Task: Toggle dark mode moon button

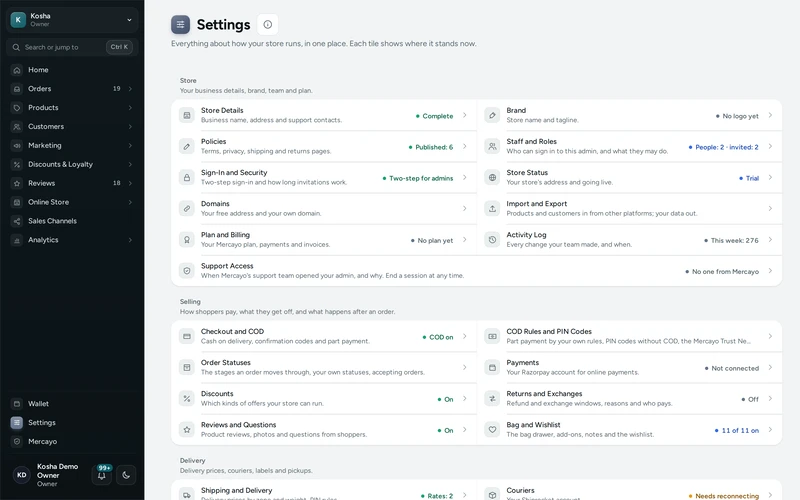Action: click(x=126, y=475)
